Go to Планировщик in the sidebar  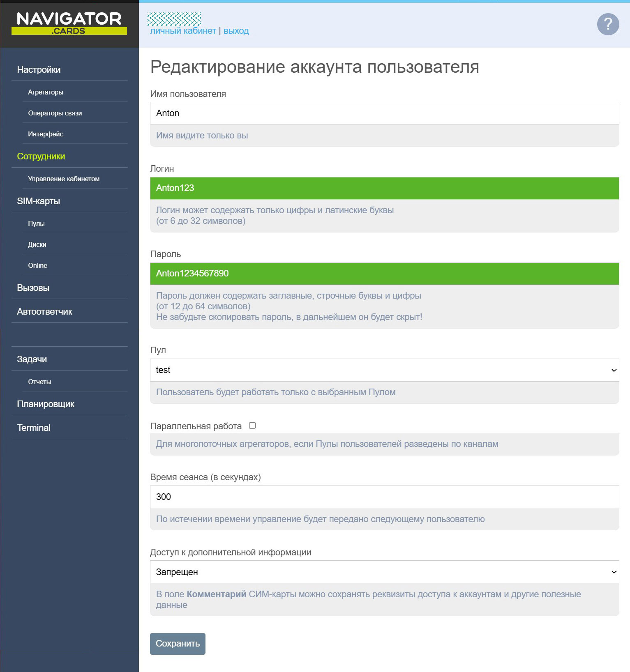coord(46,404)
